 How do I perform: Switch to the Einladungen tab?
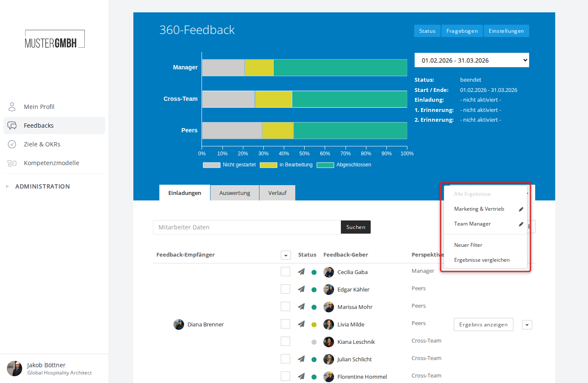click(184, 193)
